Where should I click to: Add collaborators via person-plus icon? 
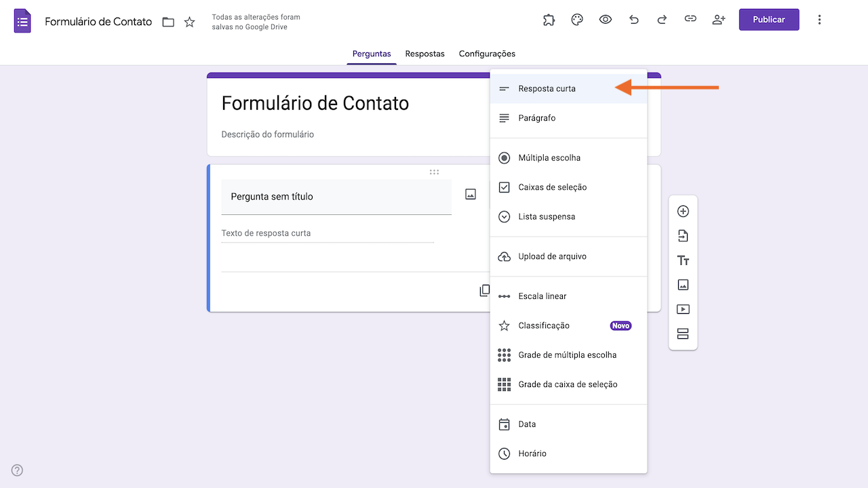click(719, 20)
